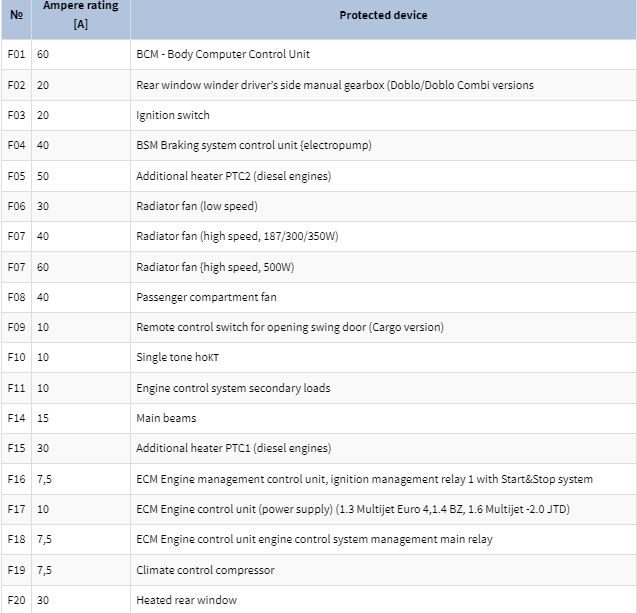Click 'Radiator fan (high speed, 500W)' entry

pyautogui.click(x=215, y=267)
